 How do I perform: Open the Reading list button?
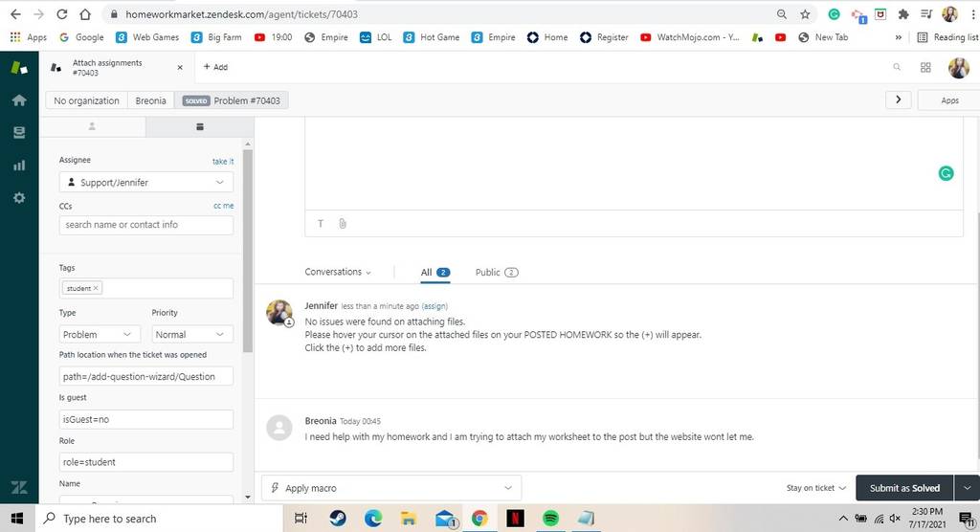(947, 37)
